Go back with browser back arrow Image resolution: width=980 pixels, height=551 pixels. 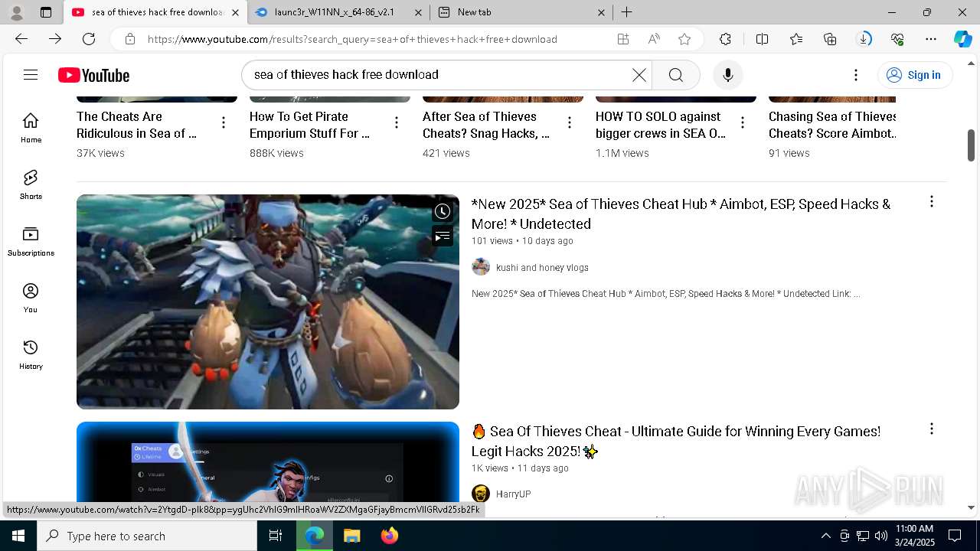(21, 39)
